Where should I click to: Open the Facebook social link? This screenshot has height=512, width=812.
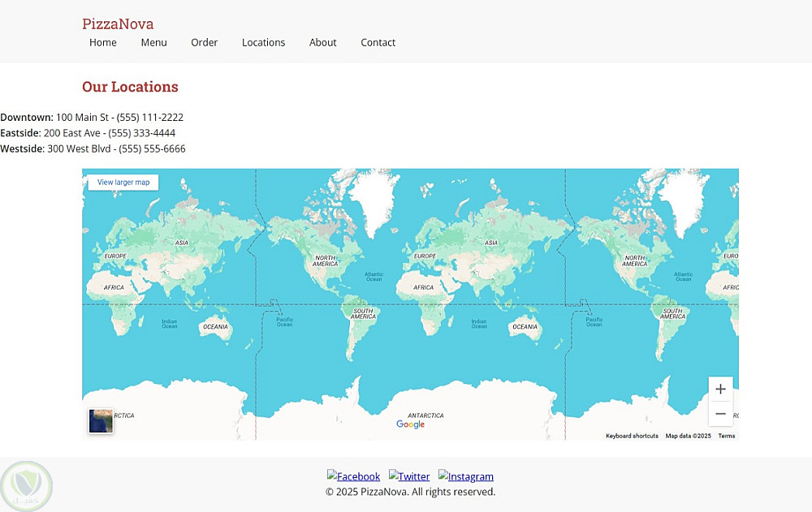[x=353, y=476]
